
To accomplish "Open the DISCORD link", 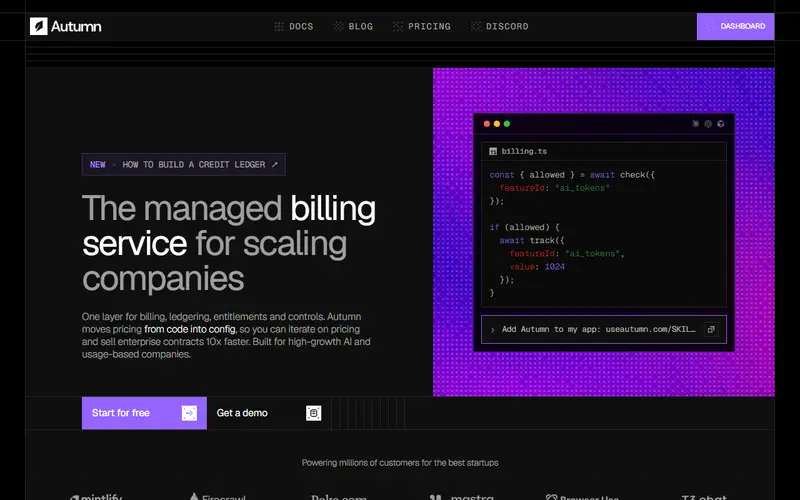I will [499, 27].
